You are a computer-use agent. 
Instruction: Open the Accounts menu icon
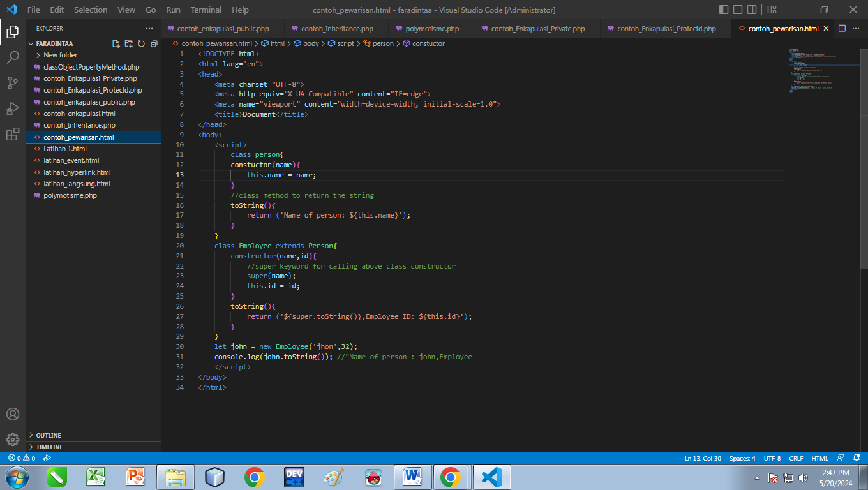click(x=13, y=414)
